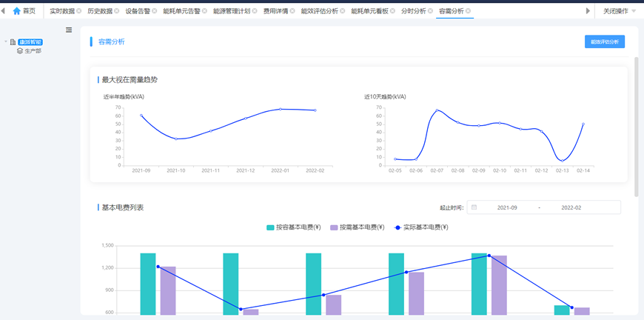Toggle 按需基本电费 legend series
The image size is (644, 320).
click(x=358, y=227)
